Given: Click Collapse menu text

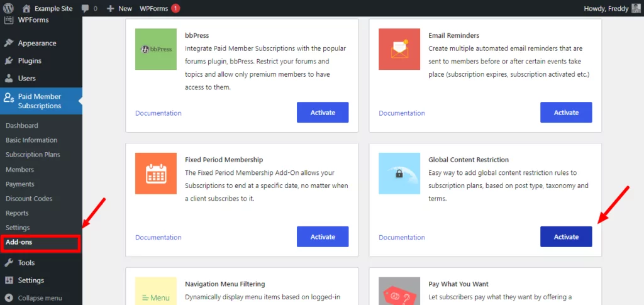Looking at the screenshot, I should coord(40,298).
